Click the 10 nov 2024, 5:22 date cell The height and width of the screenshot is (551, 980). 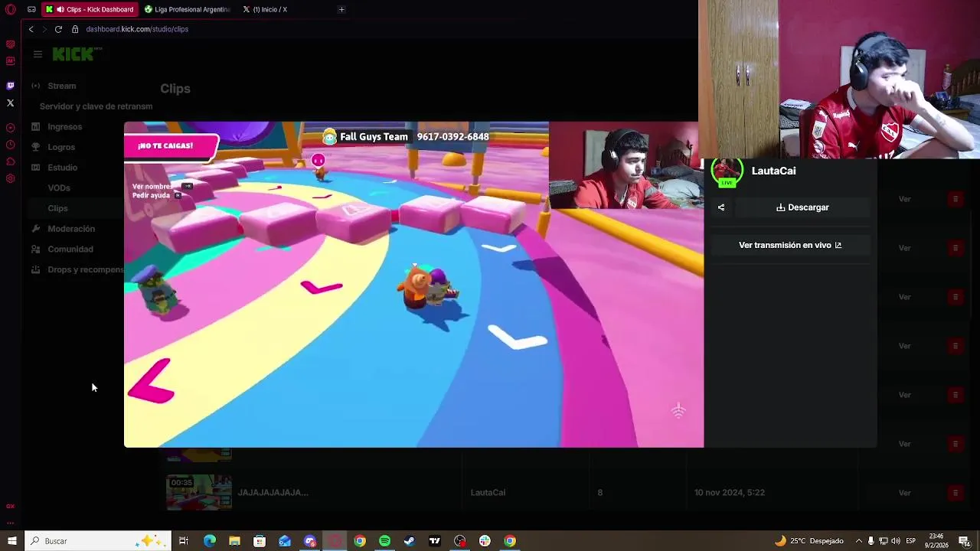coord(729,493)
